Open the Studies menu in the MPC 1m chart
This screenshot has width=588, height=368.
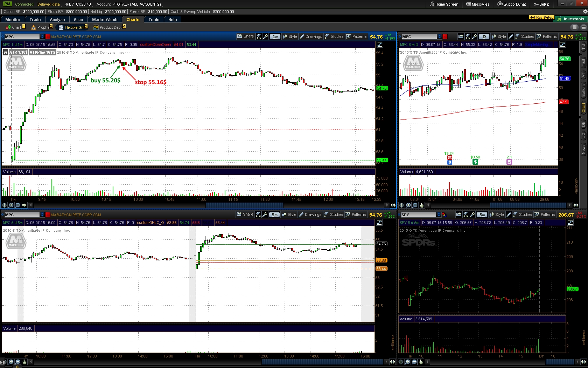coord(334,36)
